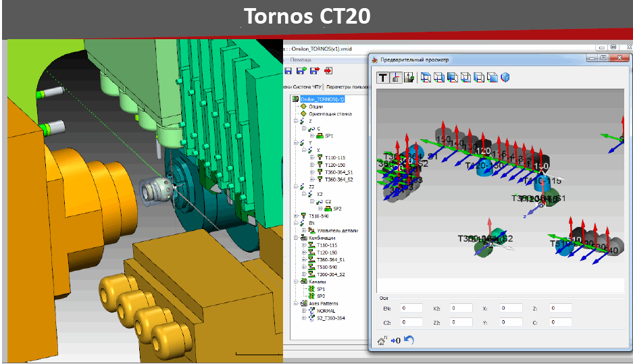This screenshot has width=633, height=364.
Task: Click the C axis value field
Action: [x=561, y=322]
